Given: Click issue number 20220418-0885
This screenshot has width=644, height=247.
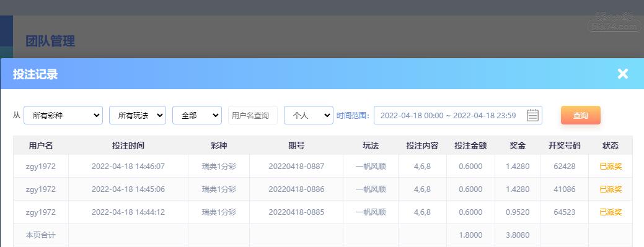Looking at the screenshot, I should tap(296, 212).
